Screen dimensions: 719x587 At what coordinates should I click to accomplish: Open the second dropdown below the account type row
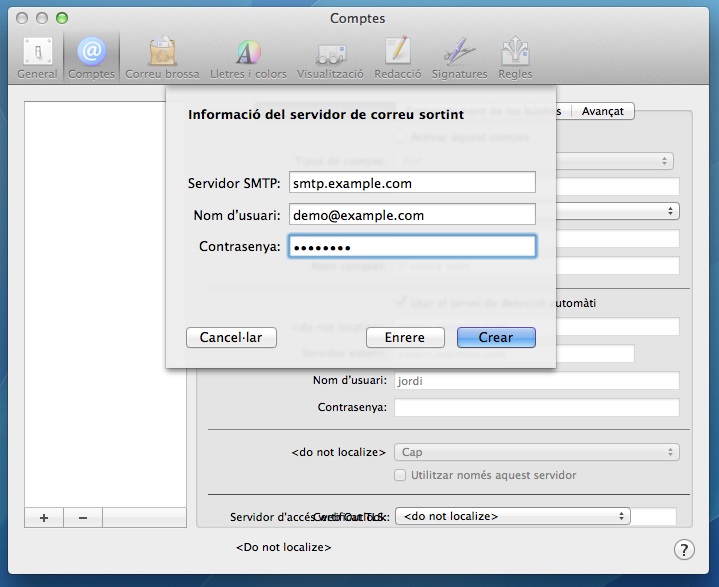click(617, 211)
